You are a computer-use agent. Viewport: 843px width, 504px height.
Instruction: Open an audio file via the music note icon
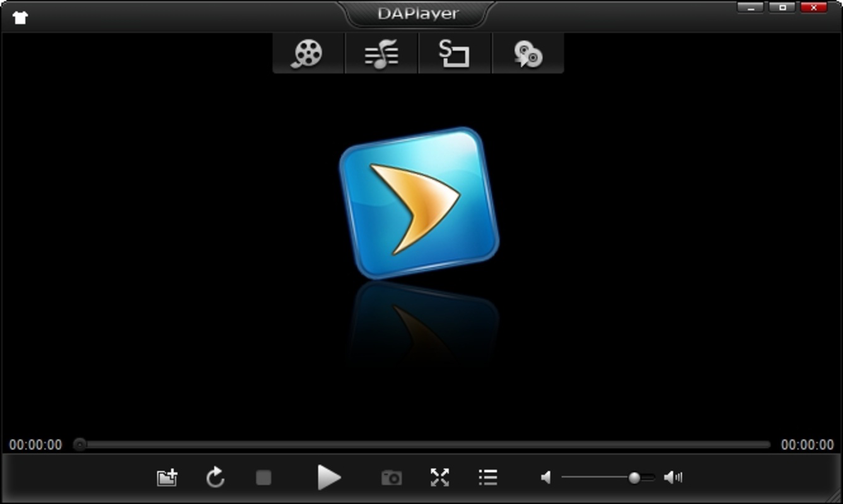click(381, 54)
